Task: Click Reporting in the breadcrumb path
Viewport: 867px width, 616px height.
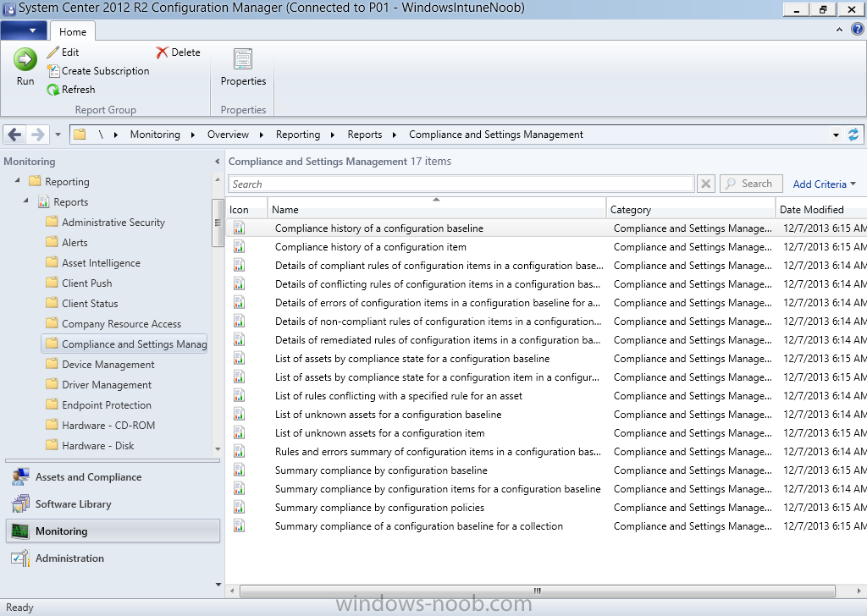Action: pyautogui.click(x=298, y=135)
